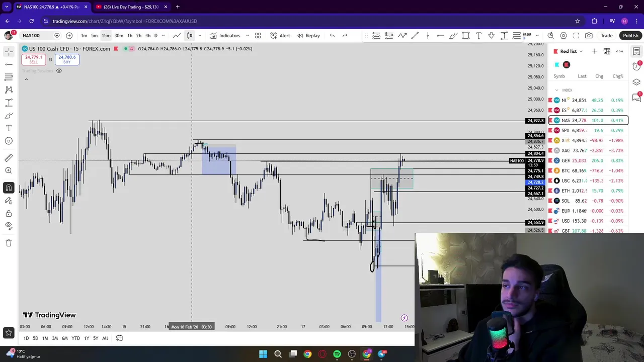Open indicator templates grid icon
Screen dimensions: 644x362
tap(258, 36)
